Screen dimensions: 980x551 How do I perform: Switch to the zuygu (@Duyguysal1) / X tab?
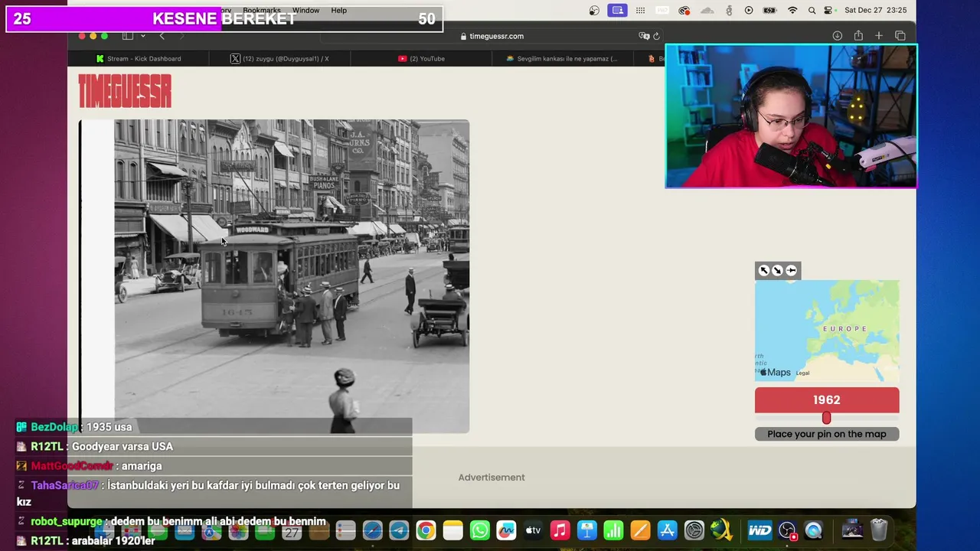pos(280,58)
